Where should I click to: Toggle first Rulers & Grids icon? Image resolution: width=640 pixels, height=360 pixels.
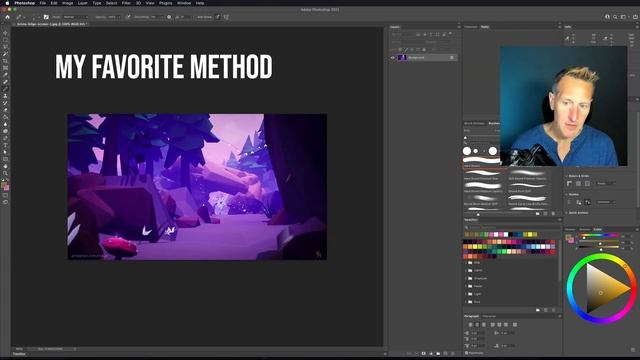(x=570, y=184)
